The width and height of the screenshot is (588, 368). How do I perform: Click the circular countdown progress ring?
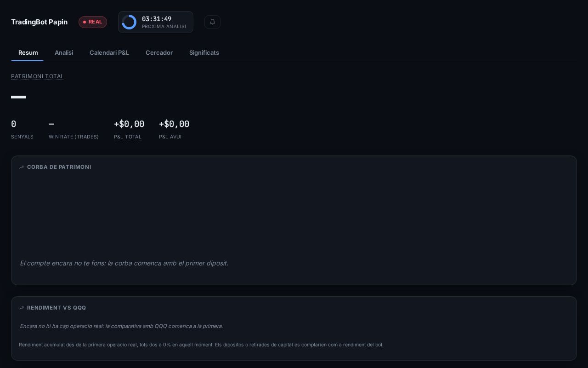[129, 22]
